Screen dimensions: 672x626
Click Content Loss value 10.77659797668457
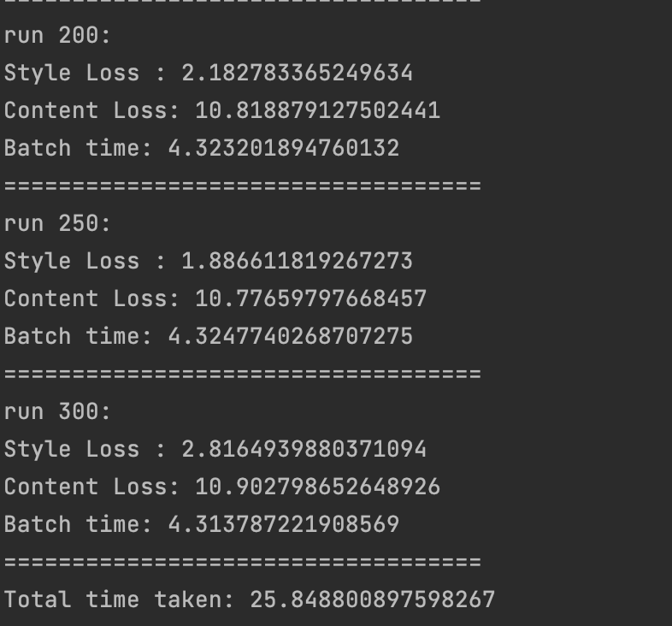tap(310, 298)
